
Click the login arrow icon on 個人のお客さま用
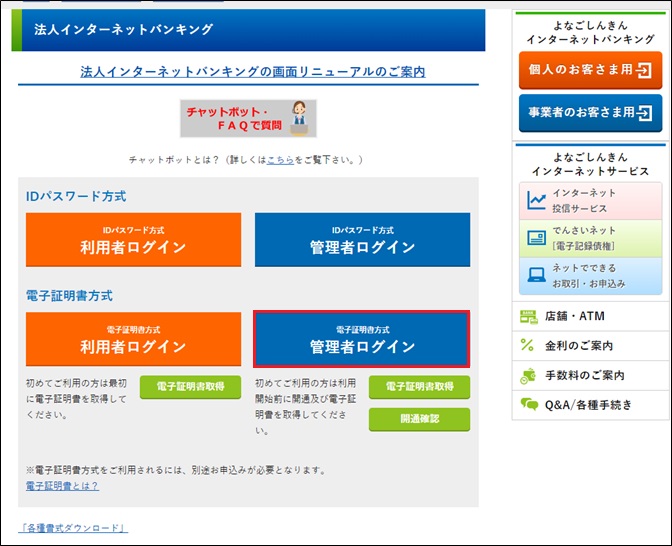pos(645,70)
